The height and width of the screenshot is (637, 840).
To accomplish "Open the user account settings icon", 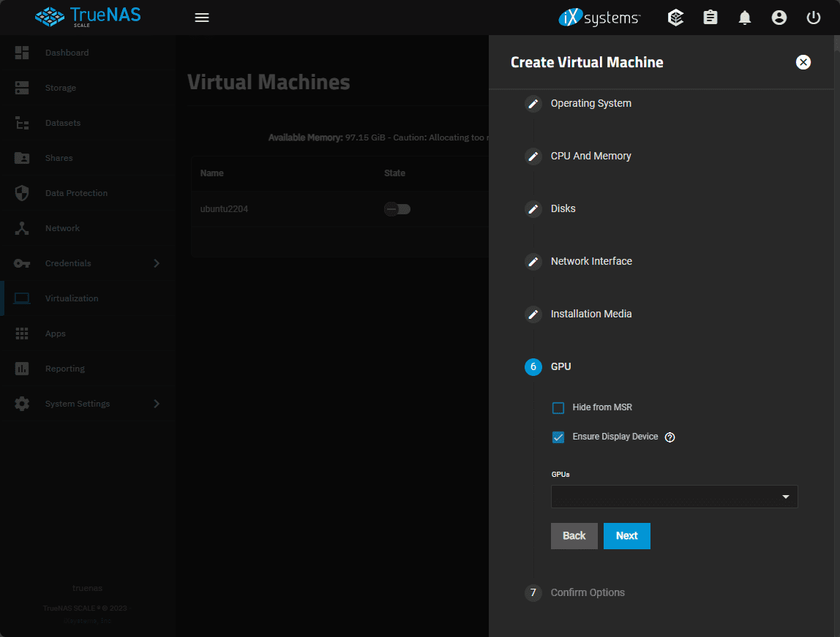I will (779, 18).
